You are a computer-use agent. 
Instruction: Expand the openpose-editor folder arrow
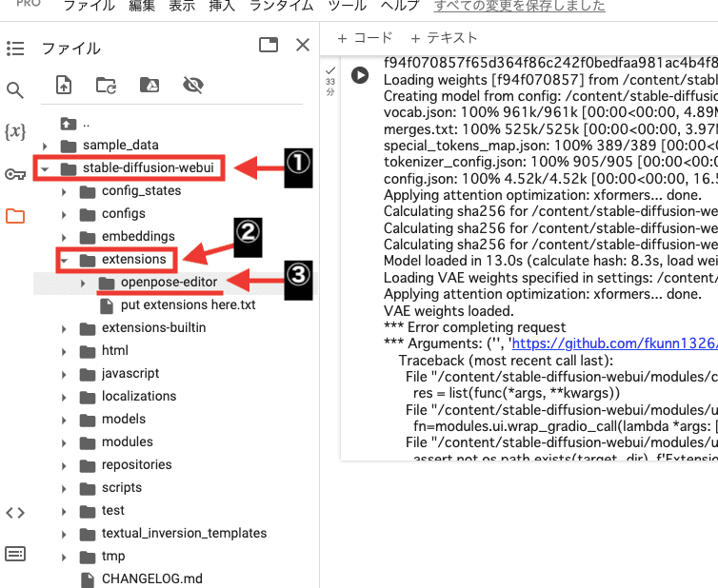pyautogui.click(x=83, y=284)
